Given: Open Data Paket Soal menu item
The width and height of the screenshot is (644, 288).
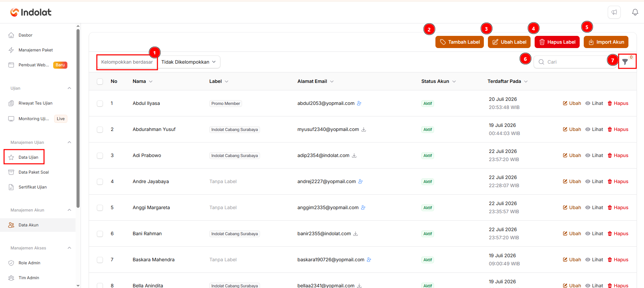Looking at the screenshot, I should tap(38, 172).
